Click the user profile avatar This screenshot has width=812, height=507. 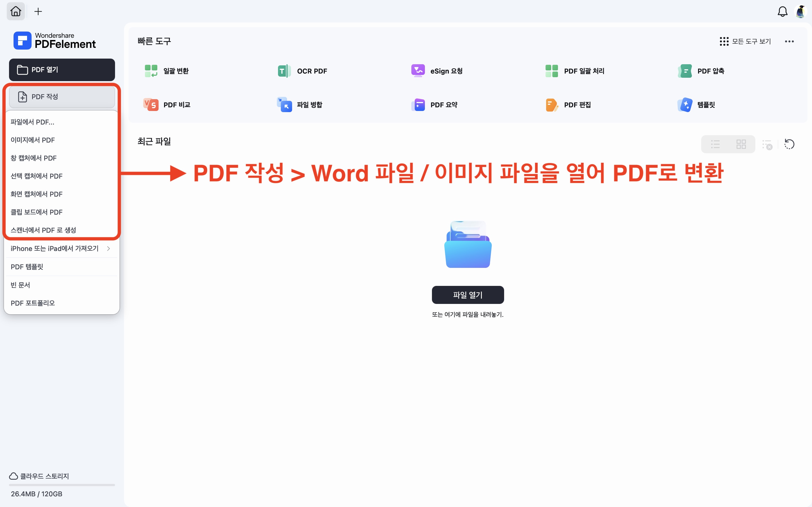pos(801,12)
